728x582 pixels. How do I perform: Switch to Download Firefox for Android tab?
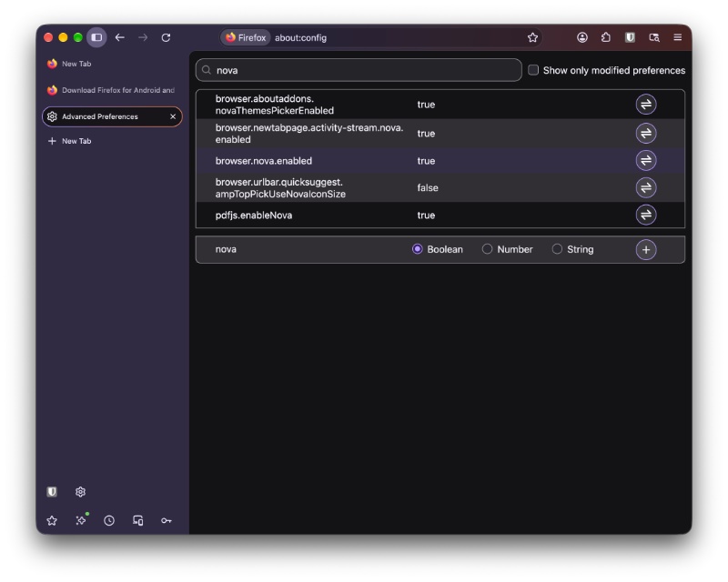(111, 90)
